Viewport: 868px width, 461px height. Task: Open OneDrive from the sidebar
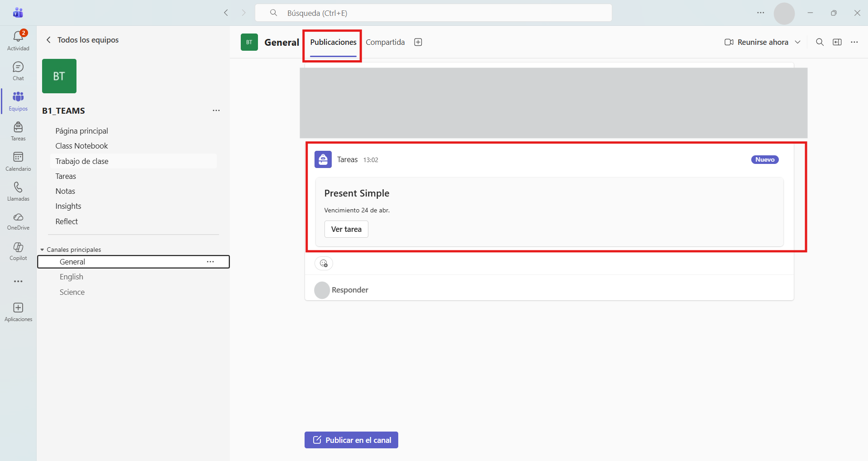pyautogui.click(x=18, y=221)
